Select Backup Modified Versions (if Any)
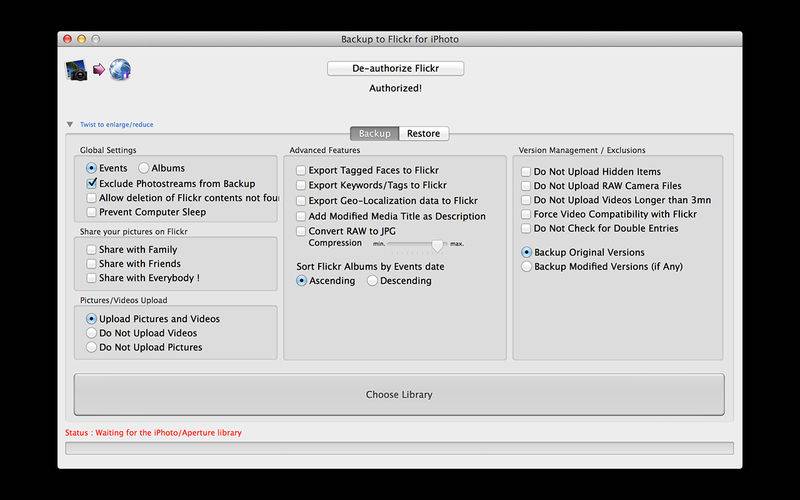800x500 pixels. click(527, 266)
